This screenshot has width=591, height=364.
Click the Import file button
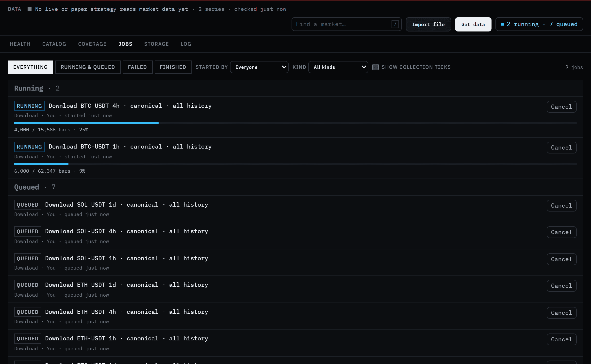(428, 24)
